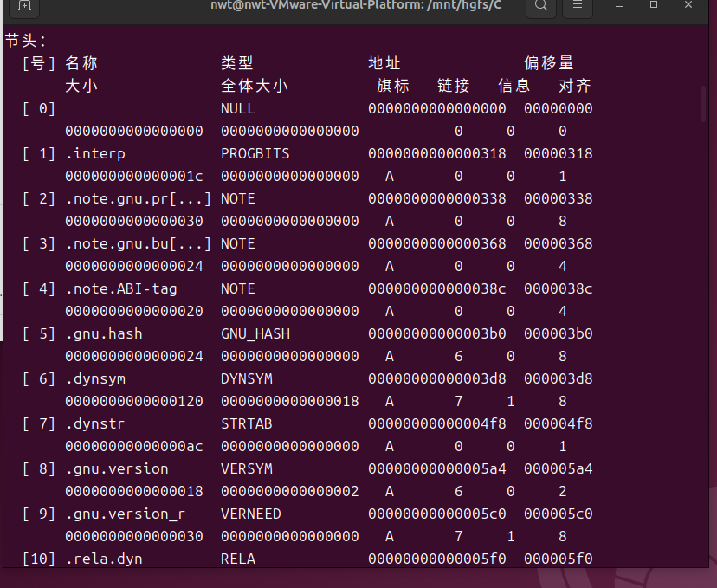This screenshot has width=717, height=588.
Task: Click the VERNEED type text
Action: coord(250,514)
